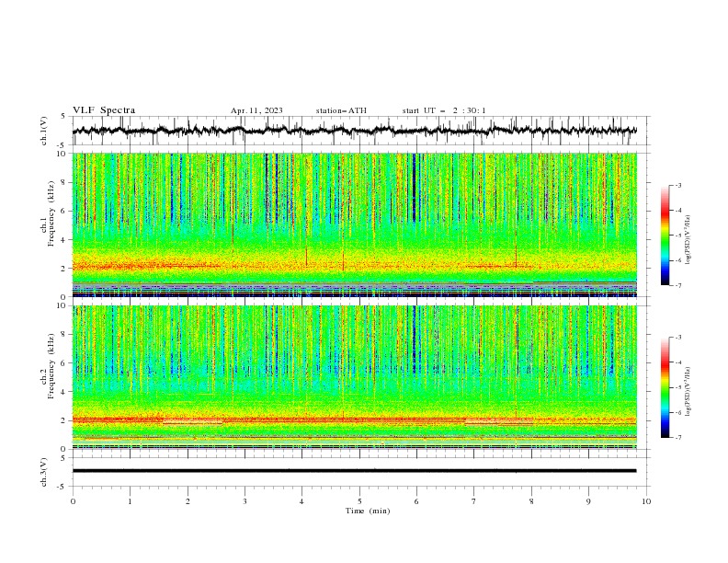The image size is (728, 563).
Task: Click the time axis tick label "2"
Action: [x=188, y=501]
